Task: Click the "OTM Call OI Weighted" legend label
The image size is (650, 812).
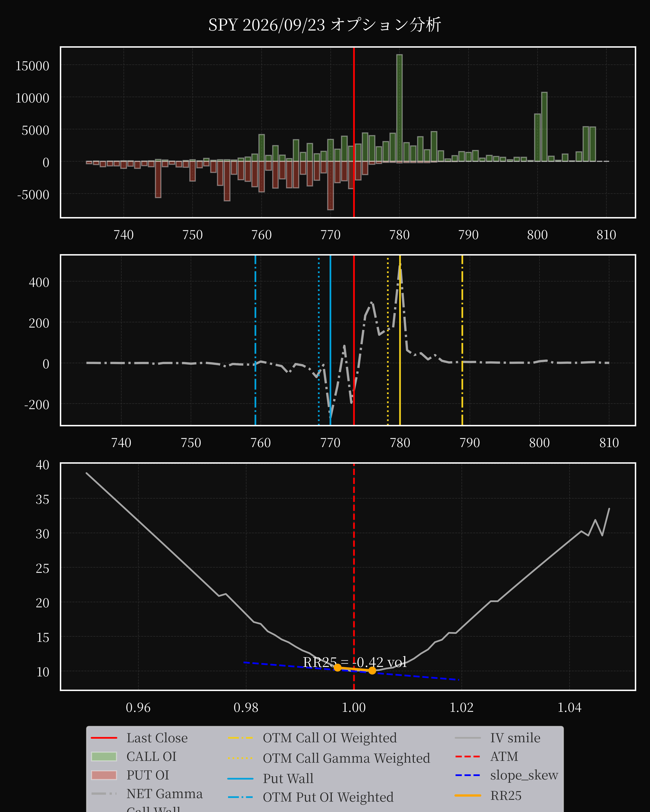Action: [330, 738]
